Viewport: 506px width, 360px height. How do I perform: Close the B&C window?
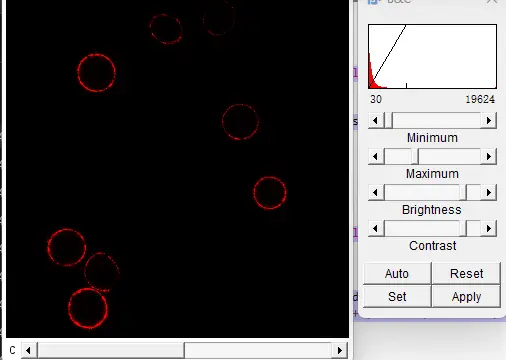point(492,1)
